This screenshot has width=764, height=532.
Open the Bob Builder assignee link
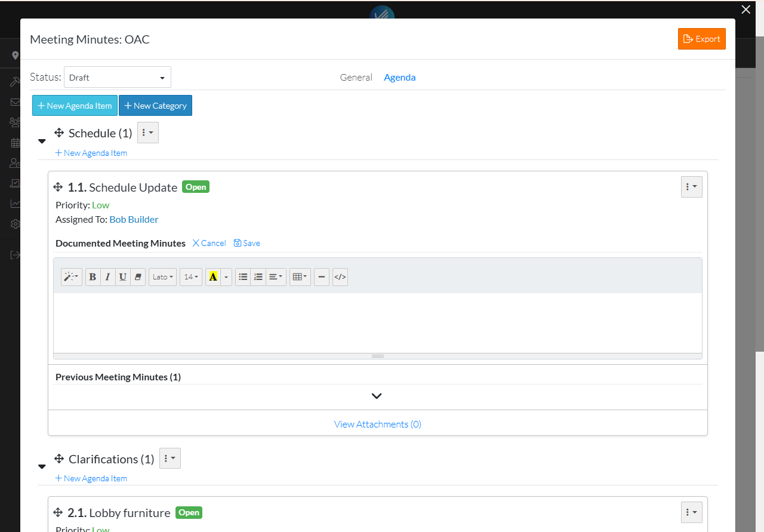(x=134, y=219)
